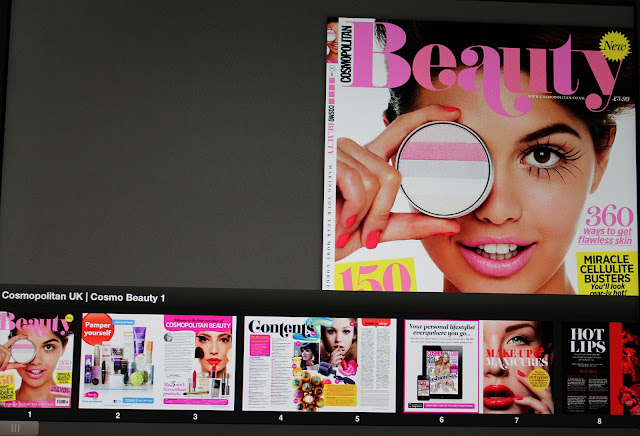The width and height of the screenshot is (640, 436).
Task: Select page 1 Beauty cover thumbnail
Action: pos(36,360)
